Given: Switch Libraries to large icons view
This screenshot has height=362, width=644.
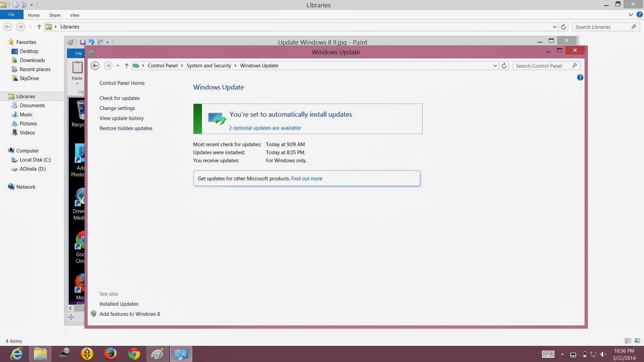Looking at the screenshot, I should point(637,341).
